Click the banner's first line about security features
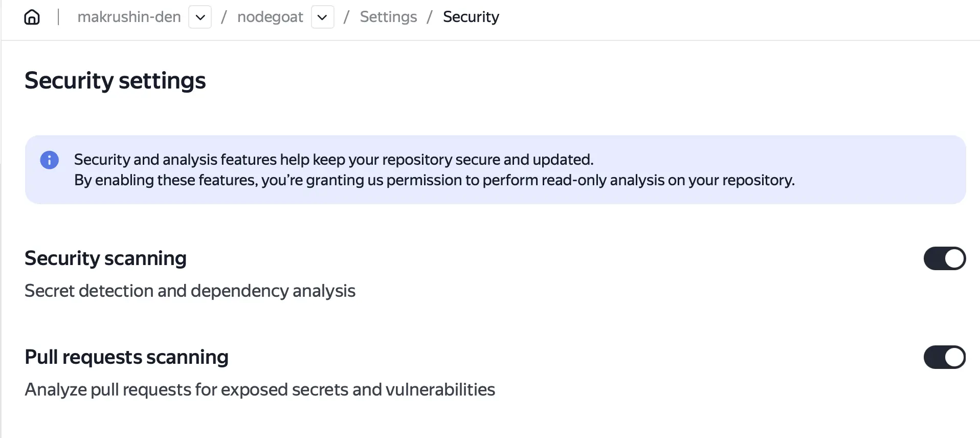The image size is (980, 438). [x=333, y=160]
